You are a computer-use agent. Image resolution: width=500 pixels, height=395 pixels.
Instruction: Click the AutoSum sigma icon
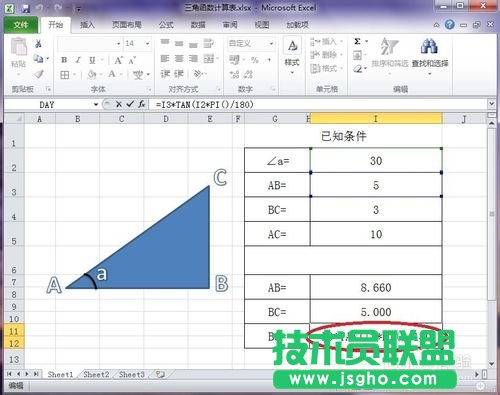pos(357,41)
